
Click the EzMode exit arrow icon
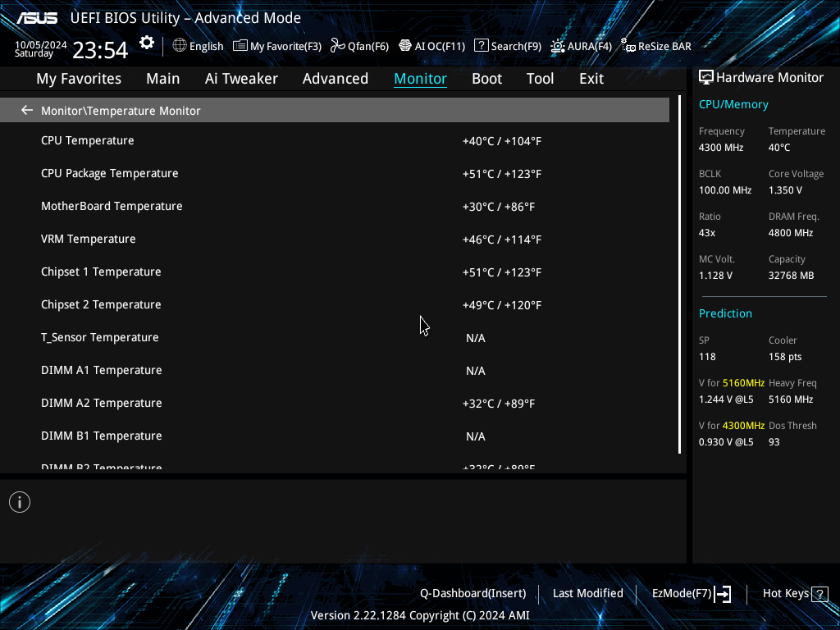723,594
